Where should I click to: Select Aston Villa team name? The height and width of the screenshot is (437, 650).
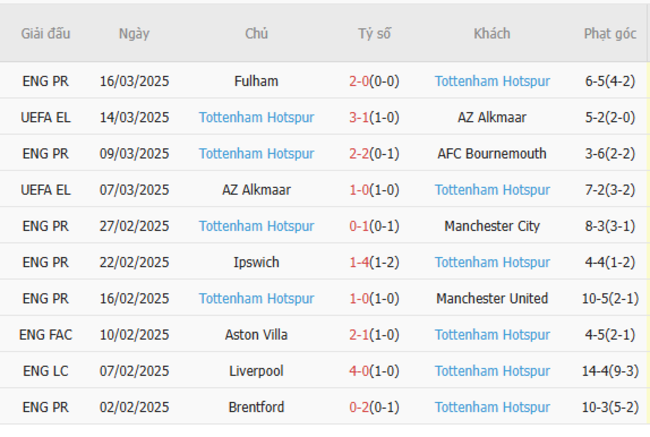pos(256,335)
